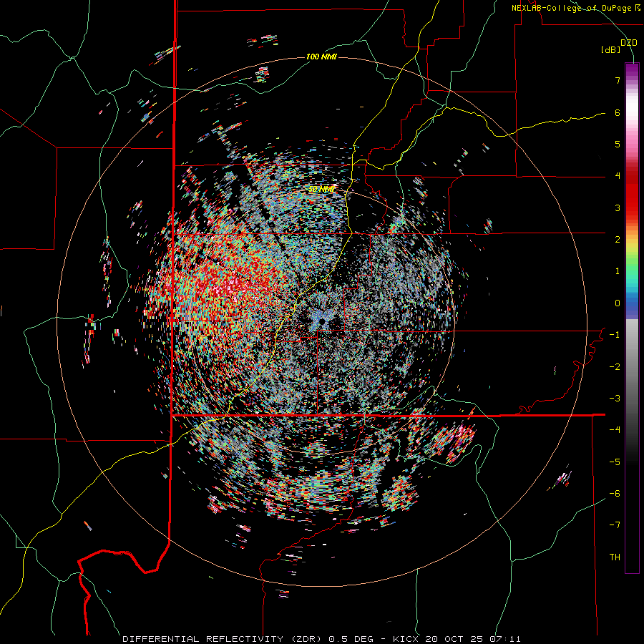
Task: Click the vertical ZDR color scale bar
Action: tap(632, 318)
